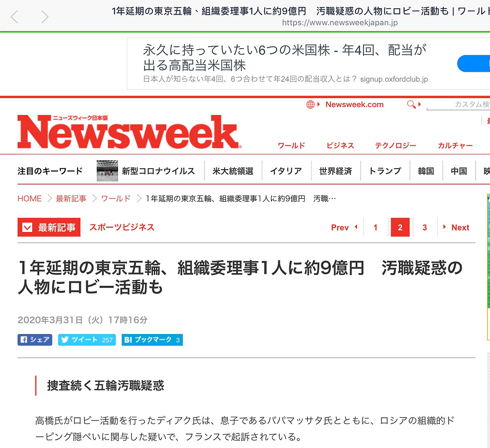
Task: Open the テクノロジー section menu
Action: [x=396, y=145]
